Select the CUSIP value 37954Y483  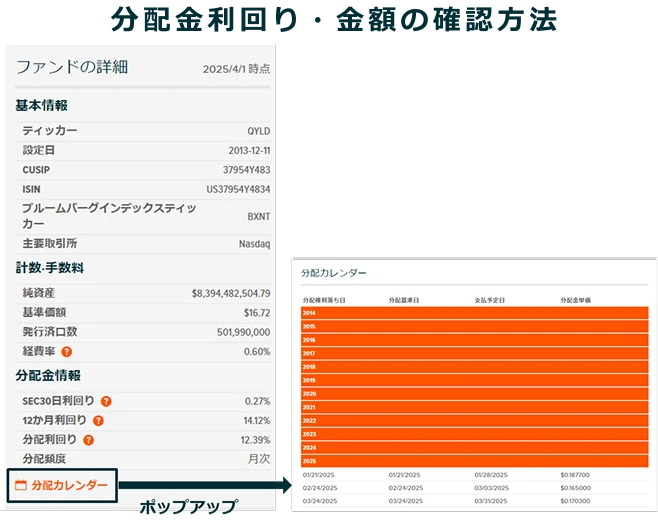point(246,170)
